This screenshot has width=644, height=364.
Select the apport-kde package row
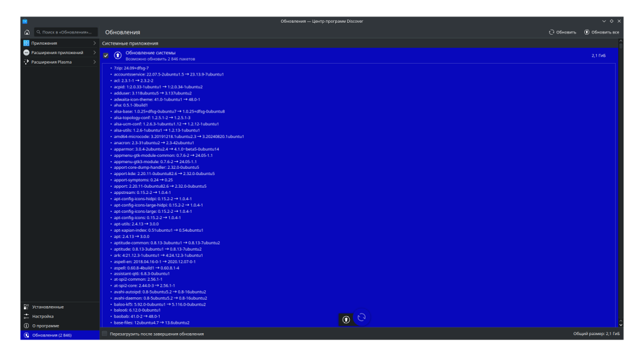tap(164, 174)
